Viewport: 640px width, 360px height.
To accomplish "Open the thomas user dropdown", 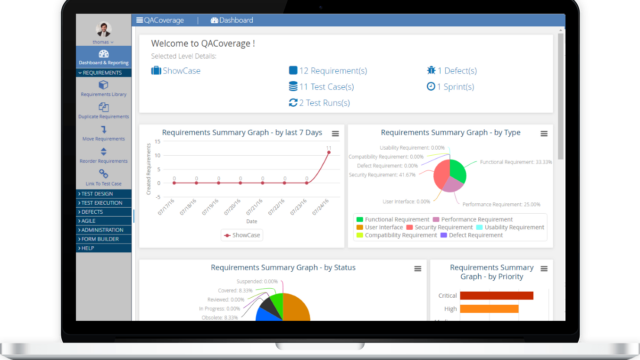I will [x=103, y=42].
